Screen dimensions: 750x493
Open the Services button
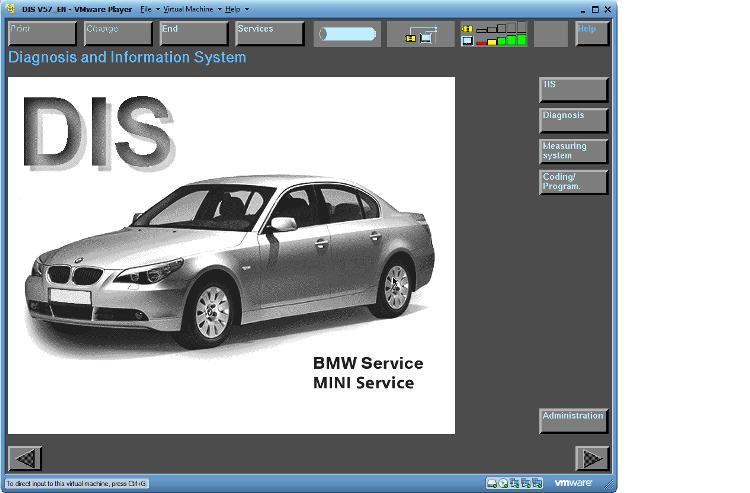click(270, 33)
